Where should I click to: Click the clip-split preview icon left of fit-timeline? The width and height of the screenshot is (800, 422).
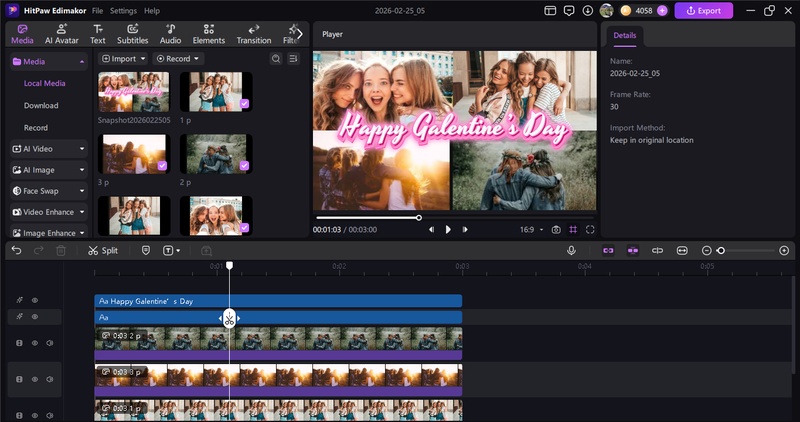tap(657, 251)
